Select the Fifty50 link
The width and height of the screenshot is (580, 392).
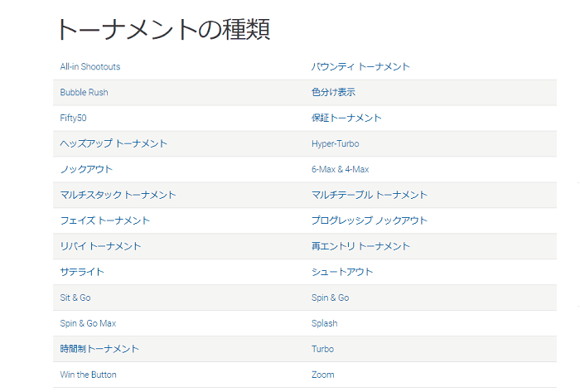pos(73,118)
